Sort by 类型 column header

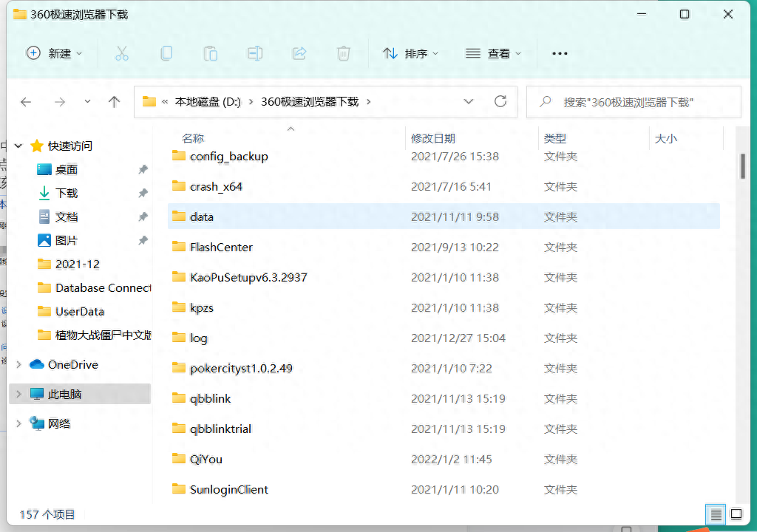tap(554, 139)
